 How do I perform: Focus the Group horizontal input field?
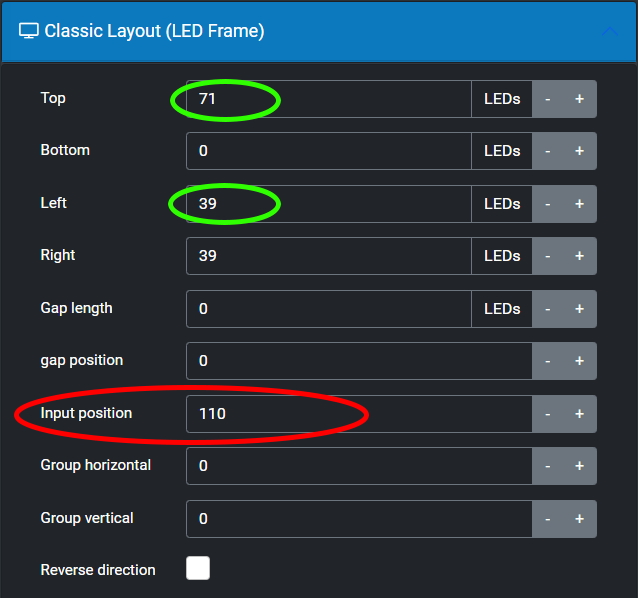[x=358, y=466]
